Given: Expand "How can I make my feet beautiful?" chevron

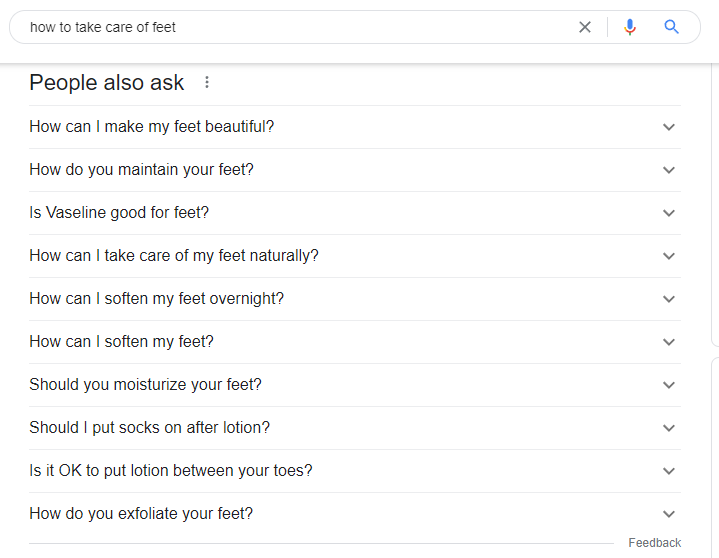Looking at the screenshot, I should point(669,127).
